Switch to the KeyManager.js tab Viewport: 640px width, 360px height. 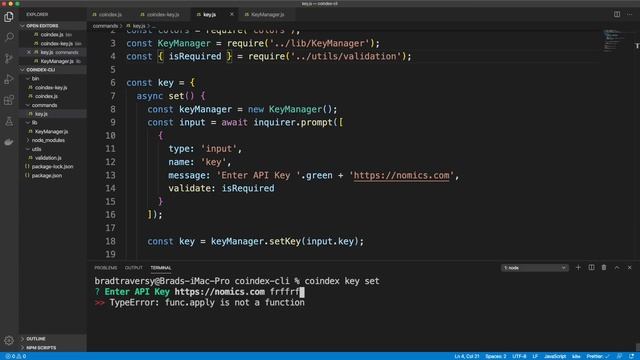coord(267,14)
